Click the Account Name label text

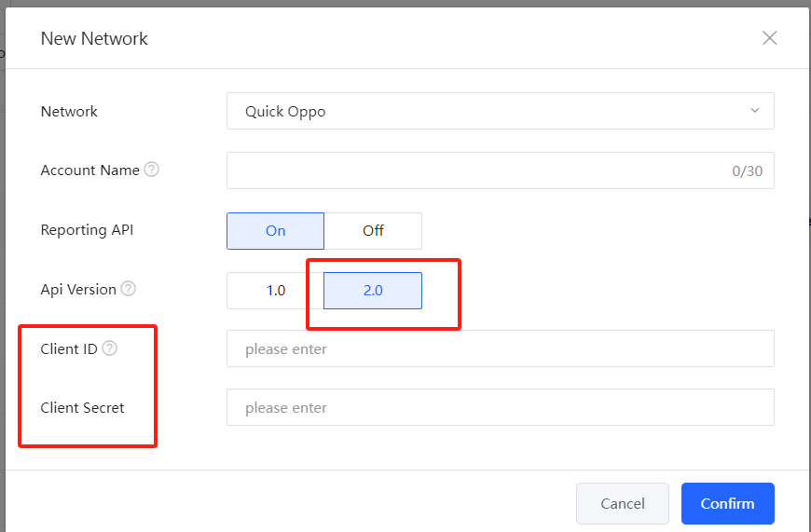pos(89,171)
